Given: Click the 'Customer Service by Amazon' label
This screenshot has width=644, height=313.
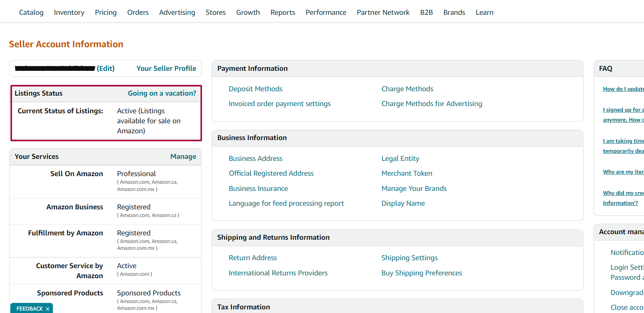Looking at the screenshot, I should (x=70, y=271).
